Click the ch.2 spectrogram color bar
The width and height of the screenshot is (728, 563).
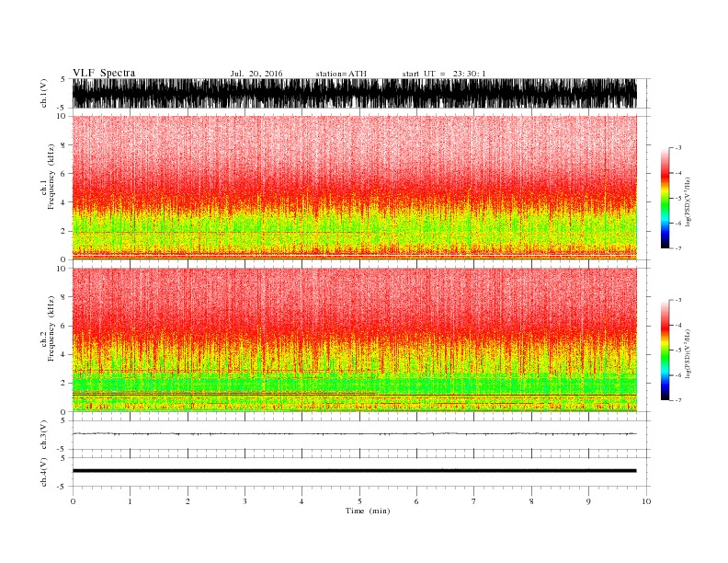pos(665,350)
